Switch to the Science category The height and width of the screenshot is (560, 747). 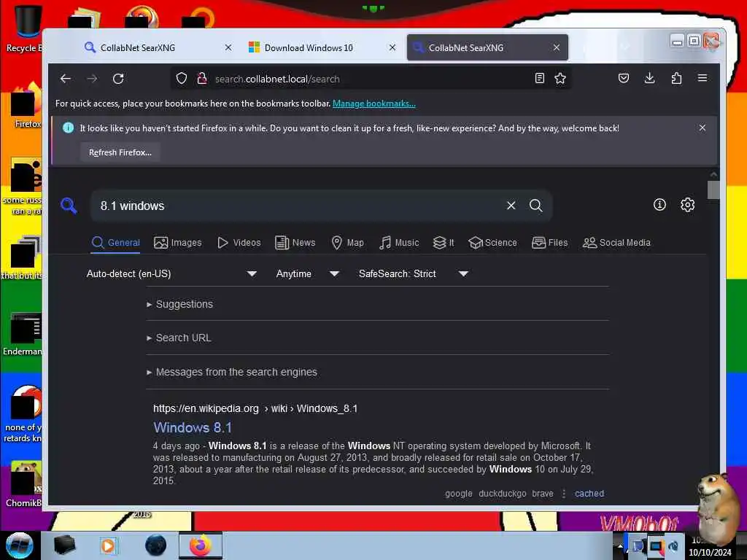[492, 243]
